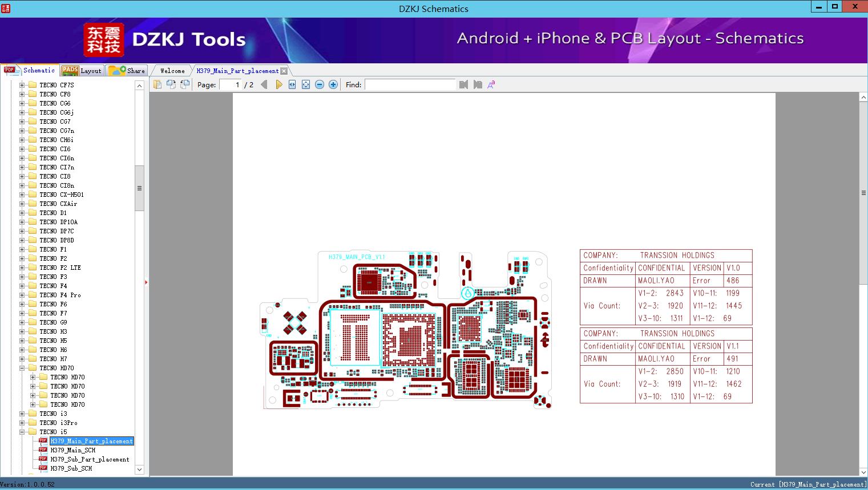Expand the TECNO i3Pro folder
Viewport: 868px width, 490px height.
click(22, 423)
